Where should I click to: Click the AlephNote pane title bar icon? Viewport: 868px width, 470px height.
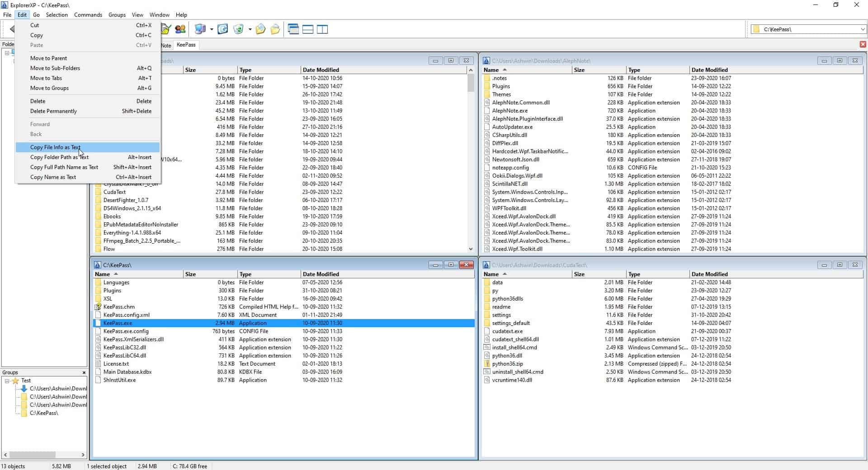coord(486,61)
